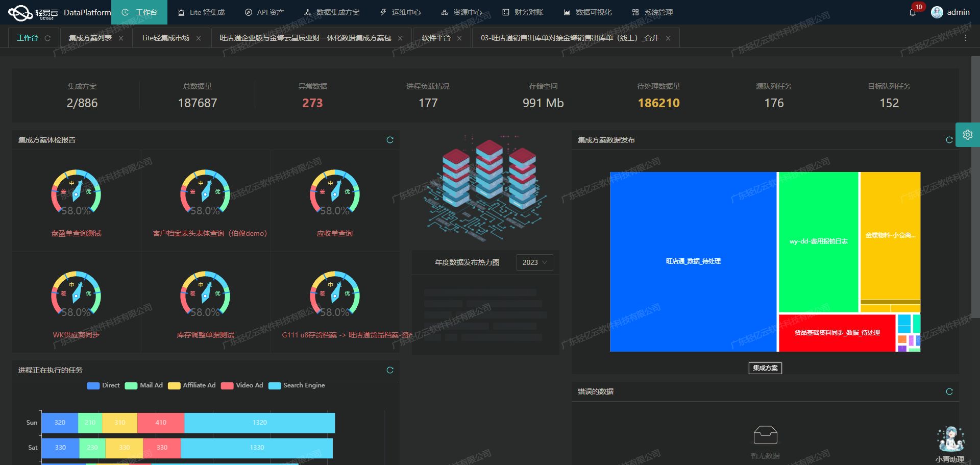Click the 集成方案 2/886 statistic
The height and width of the screenshot is (465, 980).
coord(82,96)
